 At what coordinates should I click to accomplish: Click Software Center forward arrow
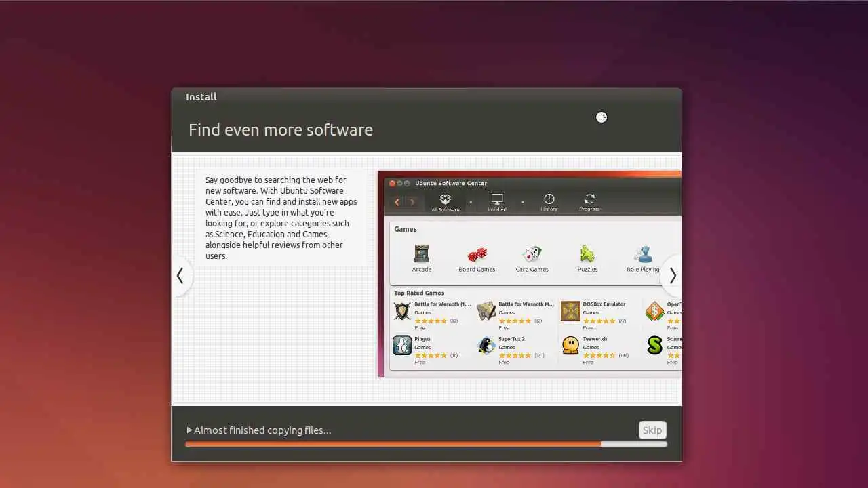pyautogui.click(x=412, y=201)
